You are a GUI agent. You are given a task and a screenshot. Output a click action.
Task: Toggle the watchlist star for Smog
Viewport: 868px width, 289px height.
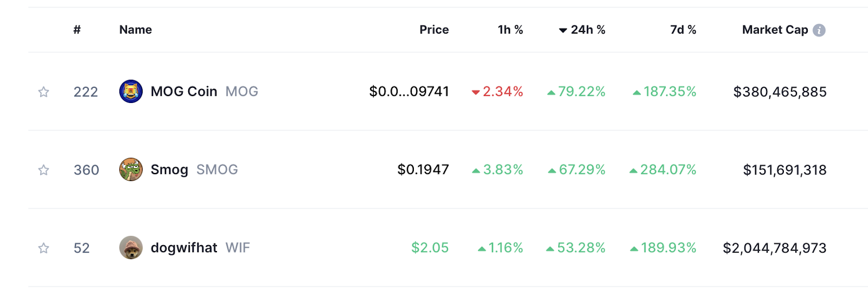click(x=44, y=170)
